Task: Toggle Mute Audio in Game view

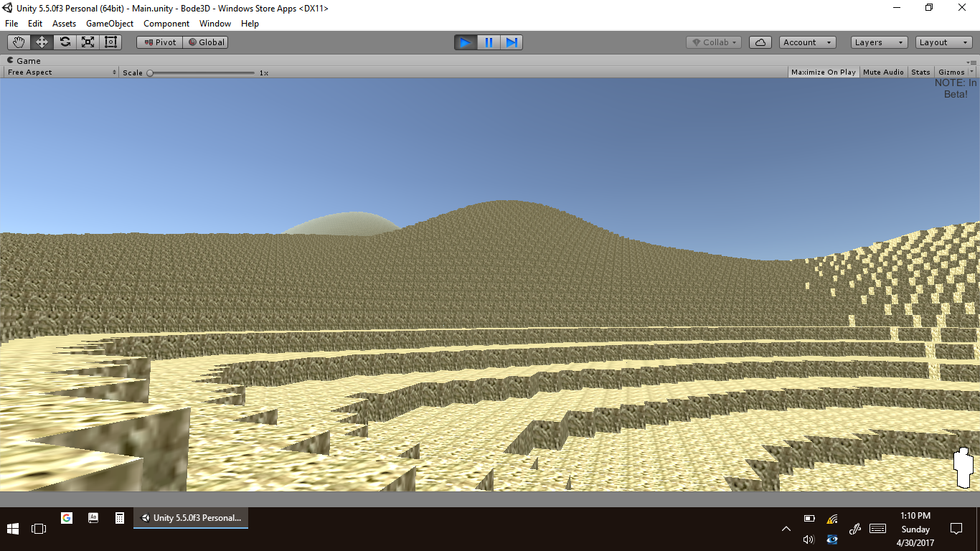Action: [x=883, y=72]
